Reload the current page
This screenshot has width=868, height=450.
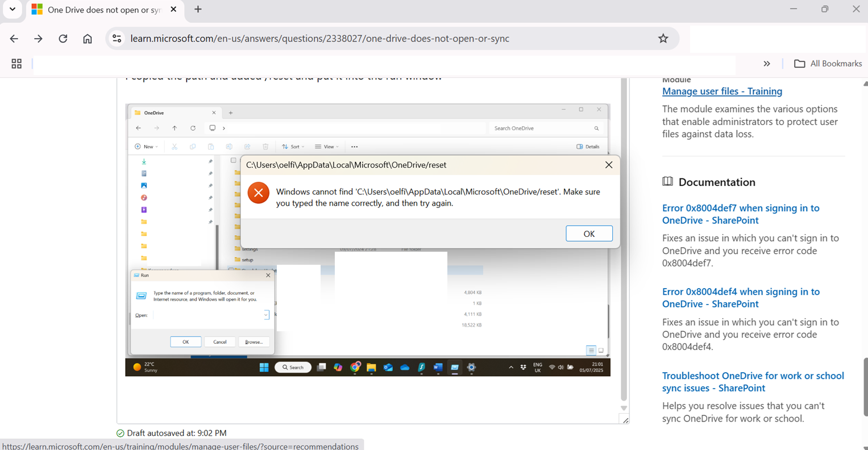pyautogui.click(x=63, y=39)
